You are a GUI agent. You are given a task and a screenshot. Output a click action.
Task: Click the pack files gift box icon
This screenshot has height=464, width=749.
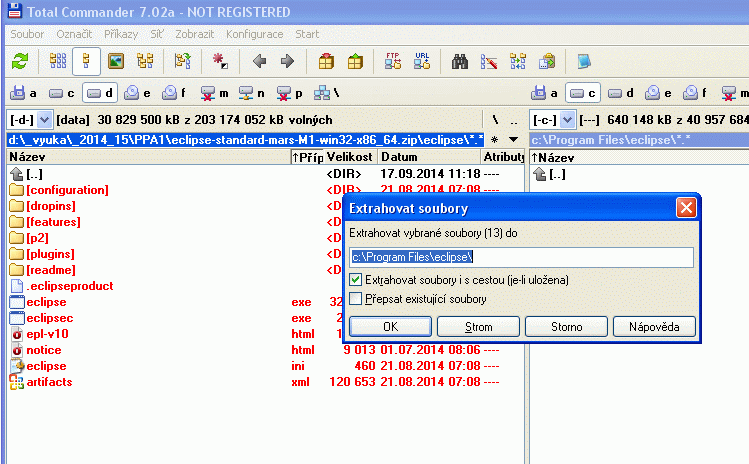(326, 61)
